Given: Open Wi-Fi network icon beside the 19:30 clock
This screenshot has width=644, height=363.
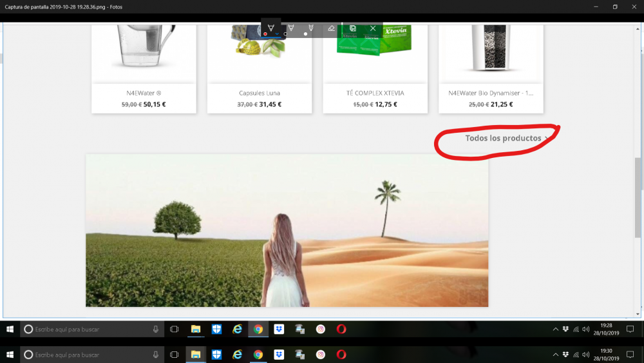Looking at the screenshot, I should (576, 355).
